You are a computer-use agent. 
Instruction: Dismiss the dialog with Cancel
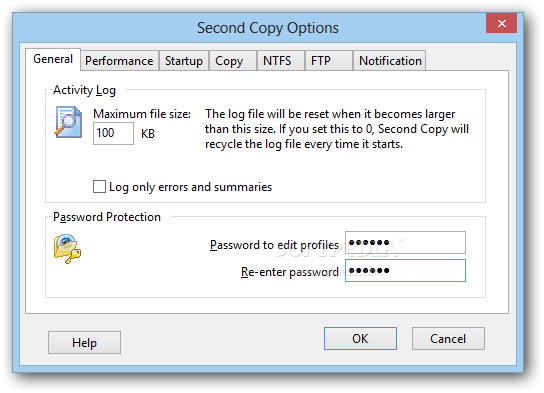pyautogui.click(x=448, y=339)
